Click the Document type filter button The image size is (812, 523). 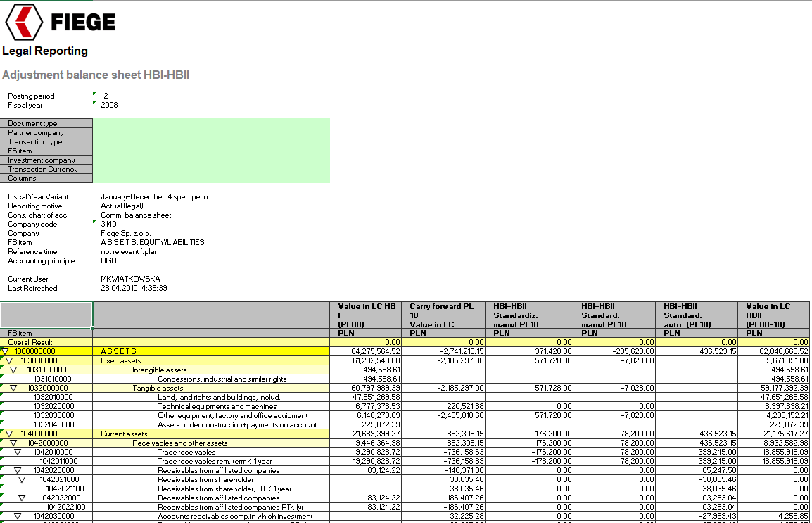[46, 123]
